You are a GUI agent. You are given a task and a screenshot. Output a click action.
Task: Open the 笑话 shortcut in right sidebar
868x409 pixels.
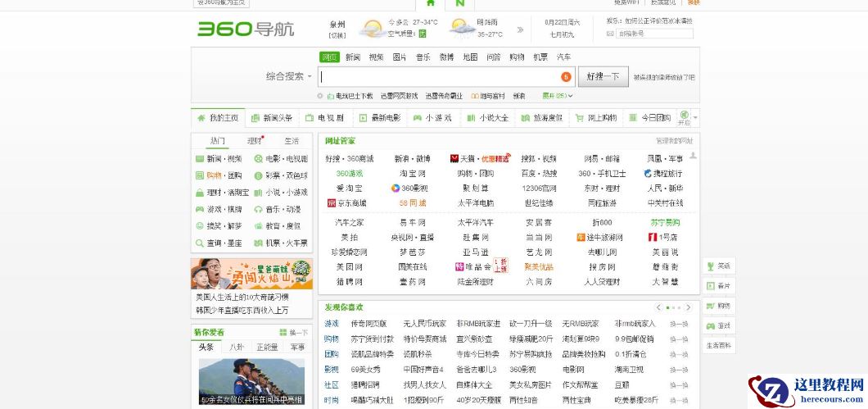(x=719, y=266)
